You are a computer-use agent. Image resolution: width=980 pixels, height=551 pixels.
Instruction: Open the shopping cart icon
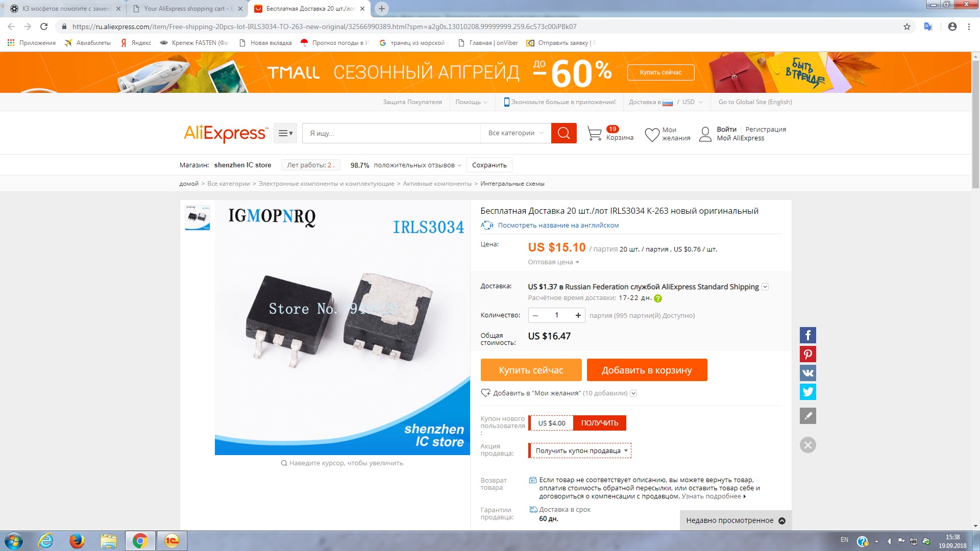pos(595,134)
